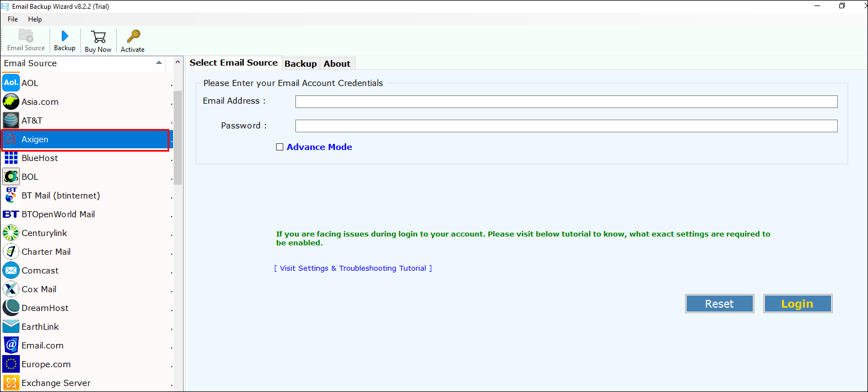This screenshot has height=392, width=868.
Task: Open the Buy Now cart icon
Action: point(99,37)
